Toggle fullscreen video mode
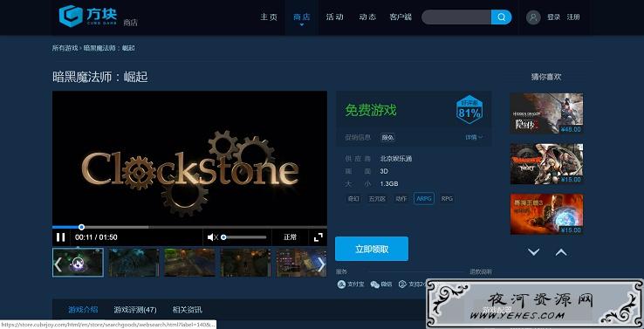 [319, 237]
